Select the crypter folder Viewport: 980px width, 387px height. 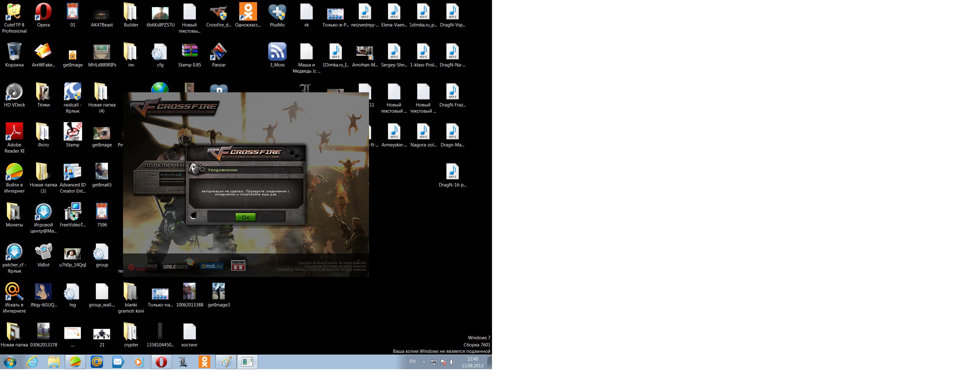pyautogui.click(x=131, y=335)
